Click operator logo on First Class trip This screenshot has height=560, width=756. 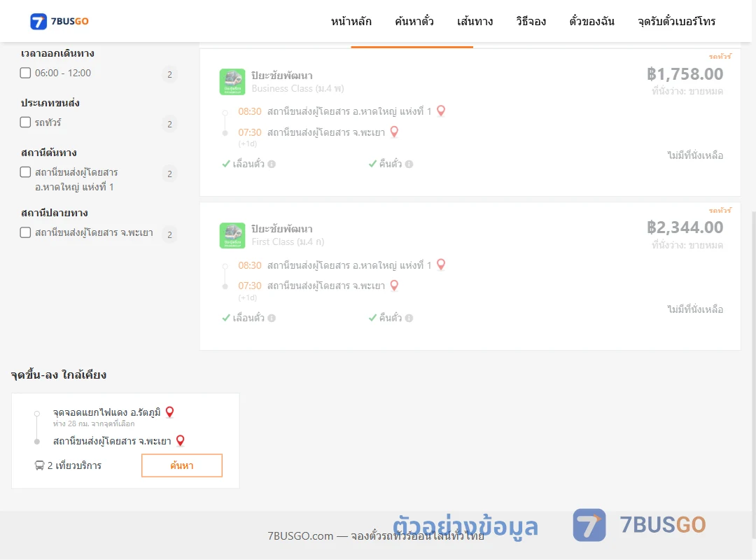pyautogui.click(x=232, y=235)
